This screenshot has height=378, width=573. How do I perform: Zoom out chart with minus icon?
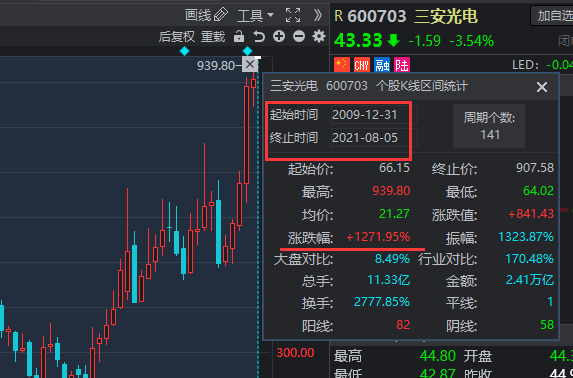[299, 36]
